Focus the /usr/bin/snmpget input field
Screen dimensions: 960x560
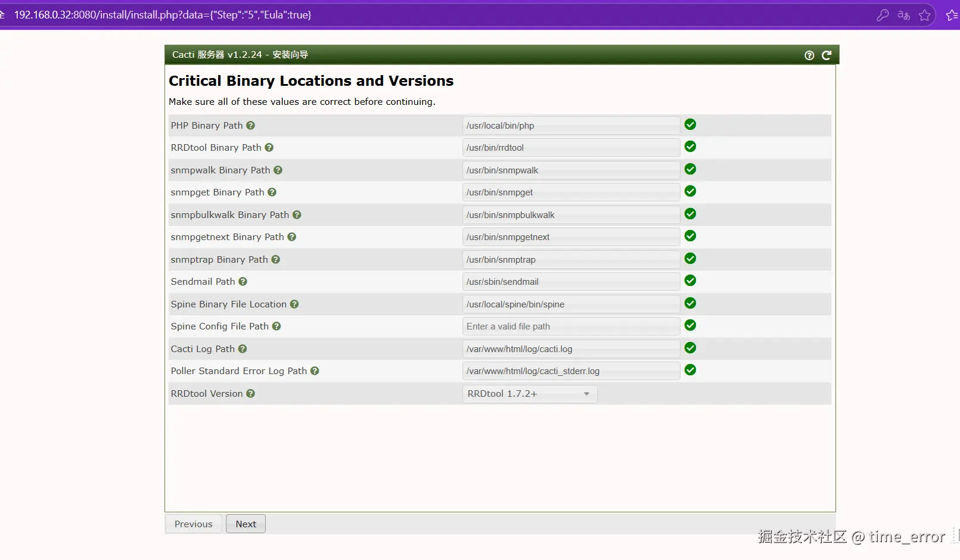pyautogui.click(x=571, y=192)
